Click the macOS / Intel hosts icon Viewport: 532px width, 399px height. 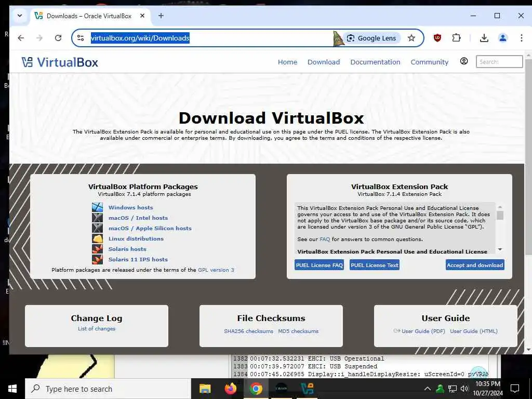point(97,218)
